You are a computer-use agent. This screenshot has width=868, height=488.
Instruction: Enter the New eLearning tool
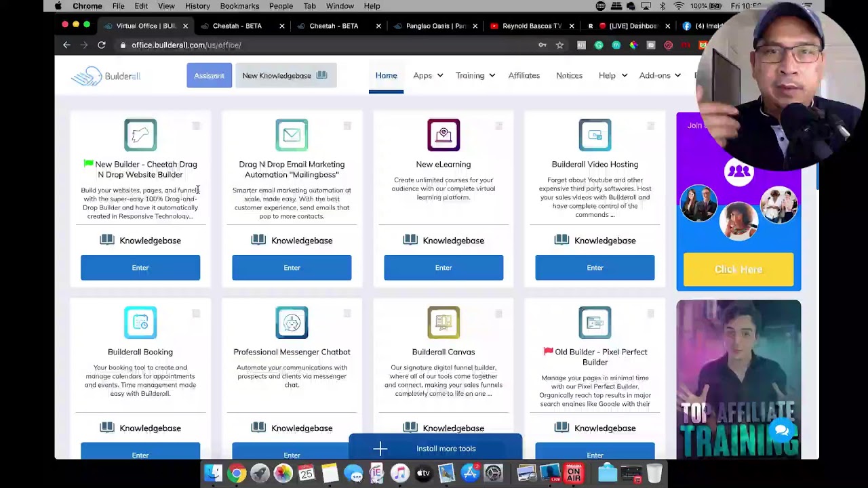443,268
